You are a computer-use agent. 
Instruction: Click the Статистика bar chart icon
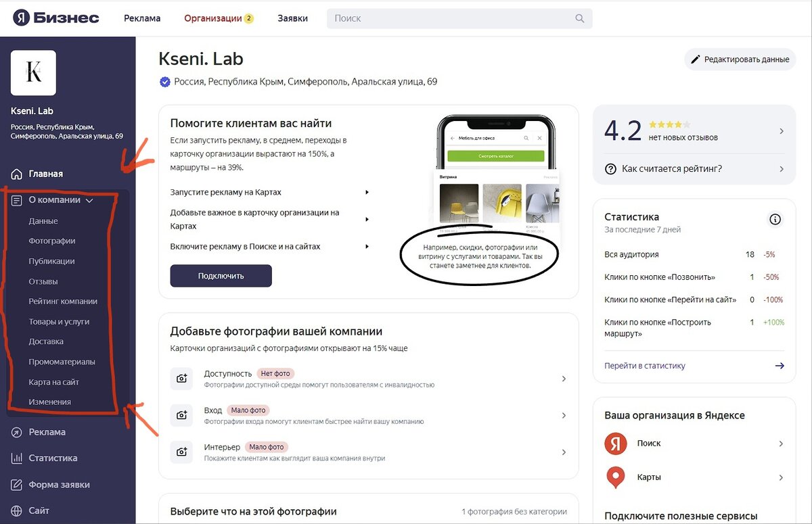coord(17,458)
